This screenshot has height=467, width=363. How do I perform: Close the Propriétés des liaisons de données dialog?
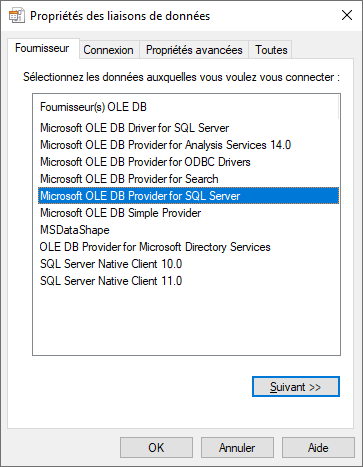click(347, 15)
